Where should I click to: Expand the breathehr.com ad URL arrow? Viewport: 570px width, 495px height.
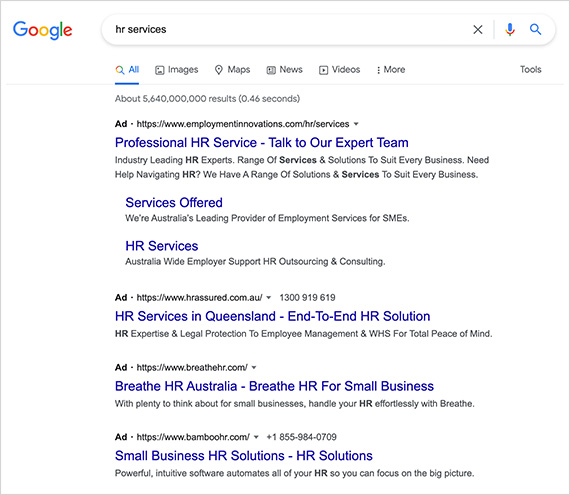(x=254, y=367)
